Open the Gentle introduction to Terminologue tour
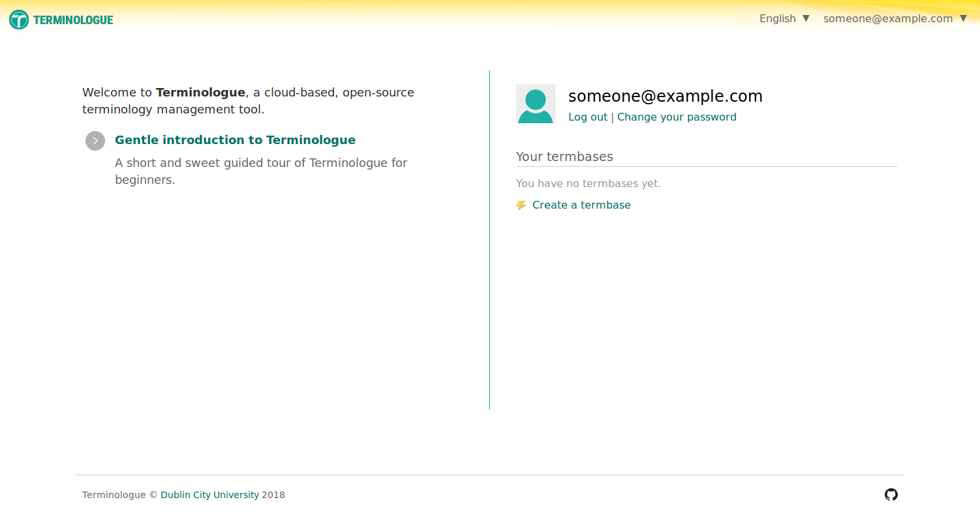 pyautogui.click(x=235, y=140)
